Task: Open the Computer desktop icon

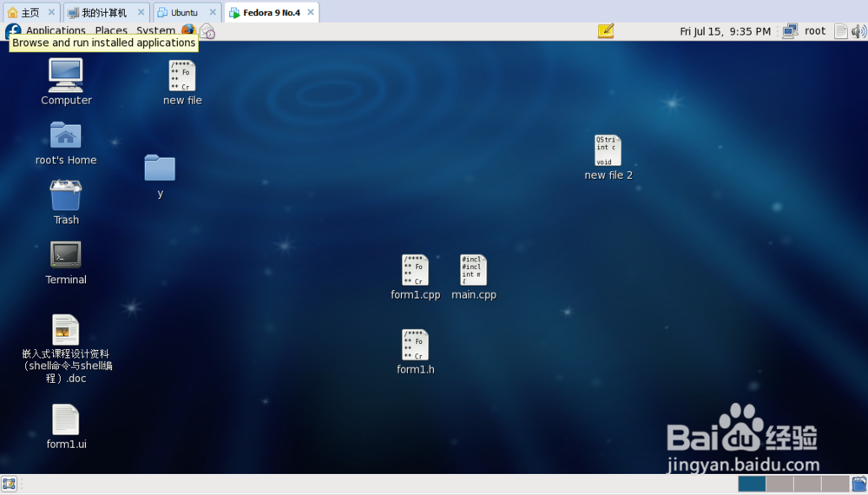Action: coord(65,76)
